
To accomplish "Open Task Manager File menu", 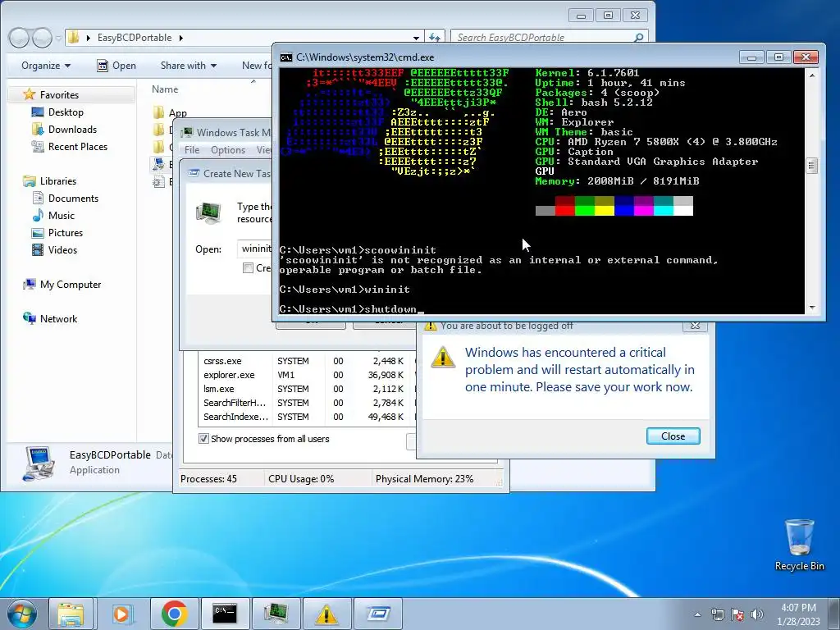I will [192, 150].
